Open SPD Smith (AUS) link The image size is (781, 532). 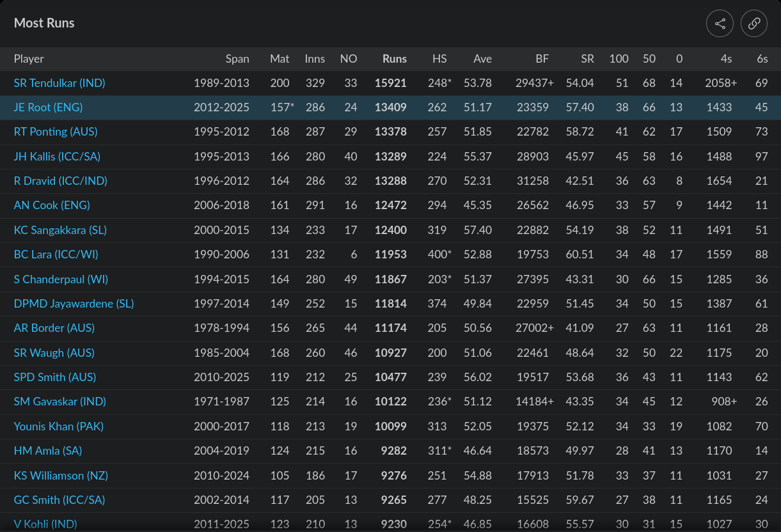55,377
